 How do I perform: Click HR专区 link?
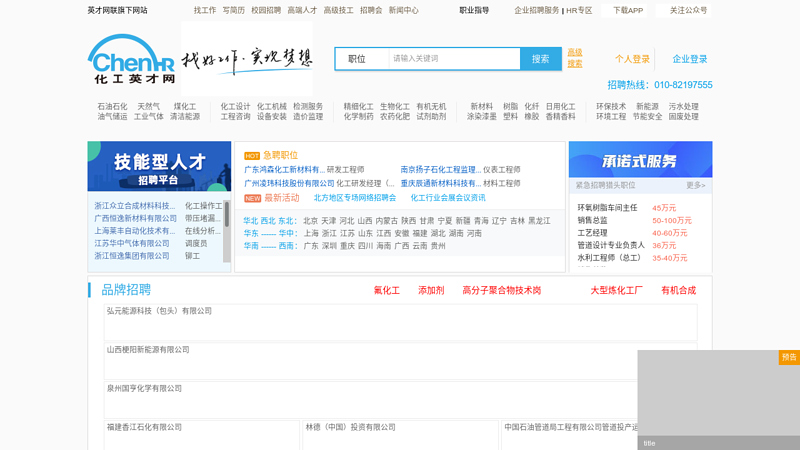pos(579,10)
